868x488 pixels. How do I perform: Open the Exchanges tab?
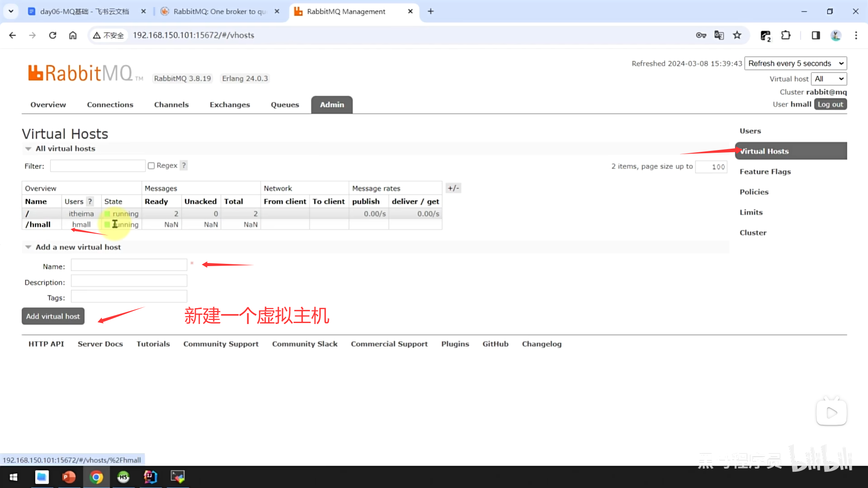(x=230, y=104)
